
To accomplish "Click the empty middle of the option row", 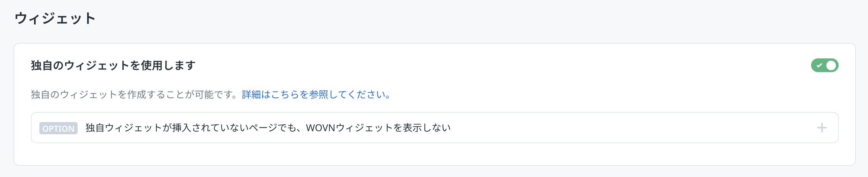I will point(630,128).
